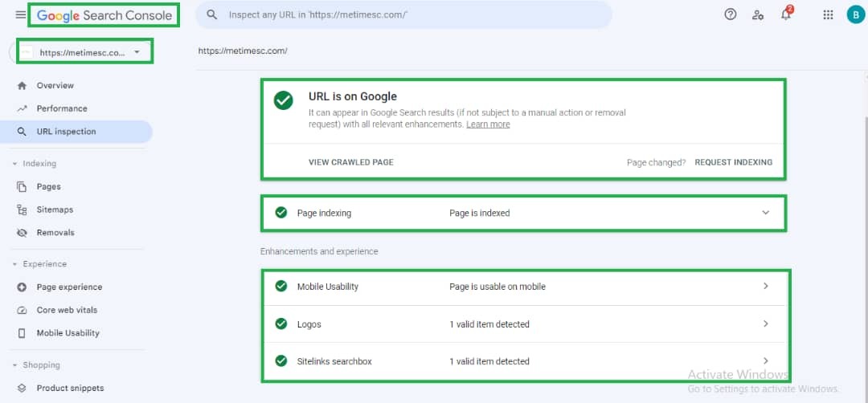Open the Google apps grid

pyautogui.click(x=828, y=14)
